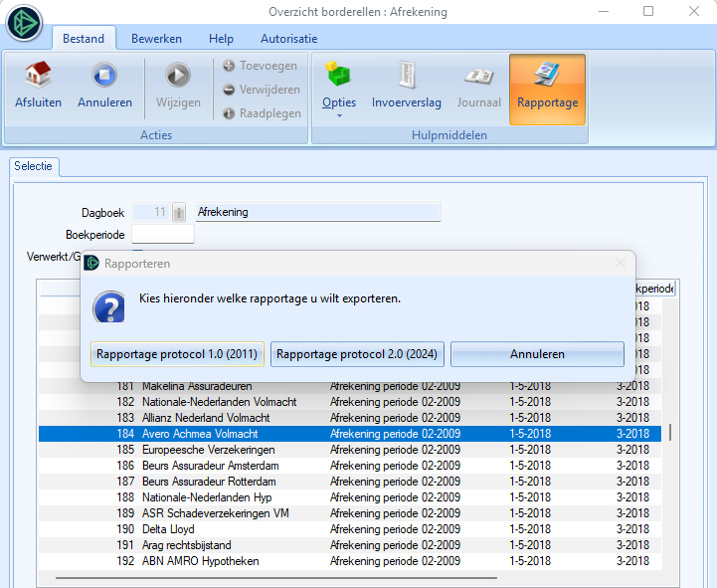This screenshot has width=717, height=588.
Task: Select row 191 Arag rechtsbijstand
Action: pos(350,545)
